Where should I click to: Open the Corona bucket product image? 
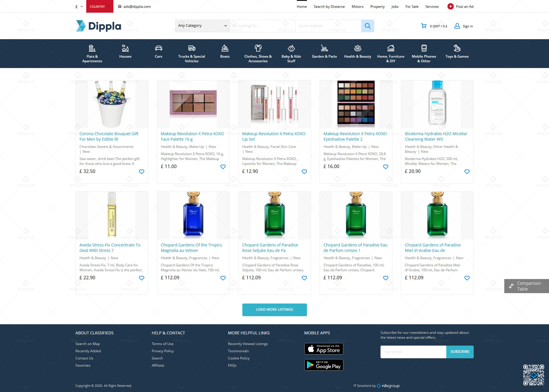(112, 104)
